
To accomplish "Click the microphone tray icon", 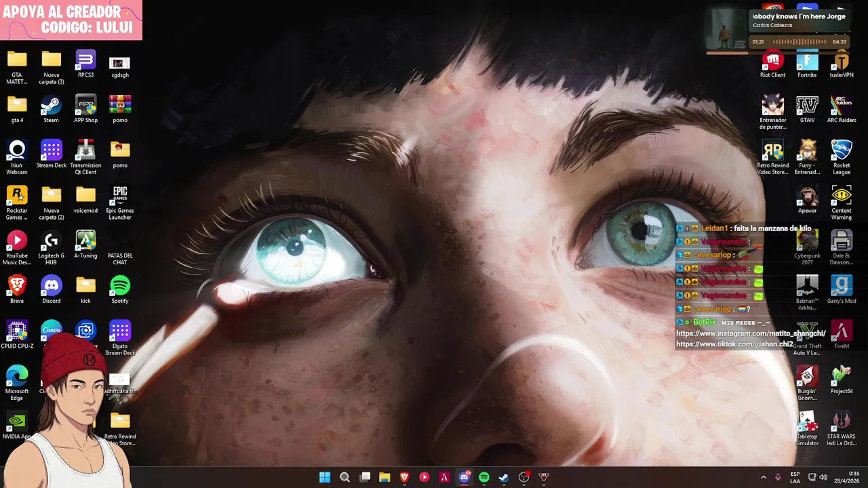I will [x=778, y=477].
